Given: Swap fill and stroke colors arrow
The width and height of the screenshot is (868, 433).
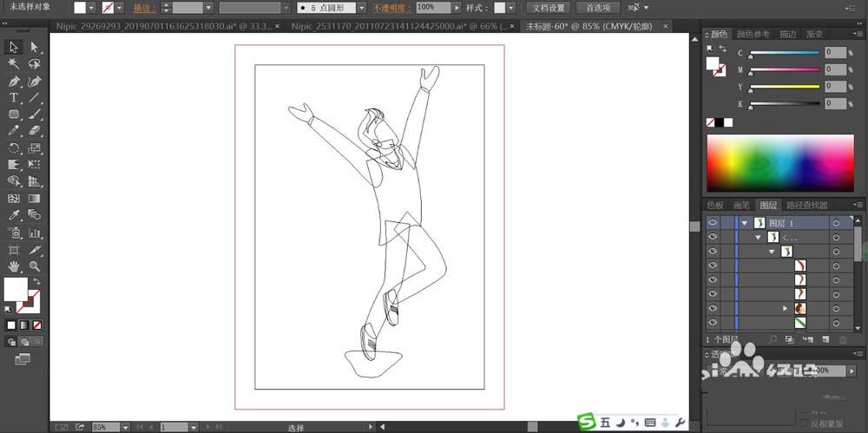Looking at the screenshot, I should coord(36,282).
